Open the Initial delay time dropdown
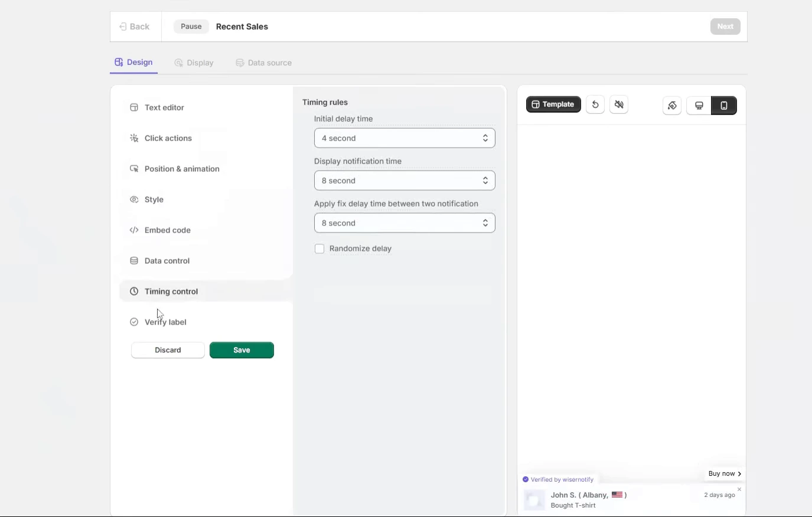Image resolution: width=812 pixels, height=517 pixels. [x=405, y=138]
